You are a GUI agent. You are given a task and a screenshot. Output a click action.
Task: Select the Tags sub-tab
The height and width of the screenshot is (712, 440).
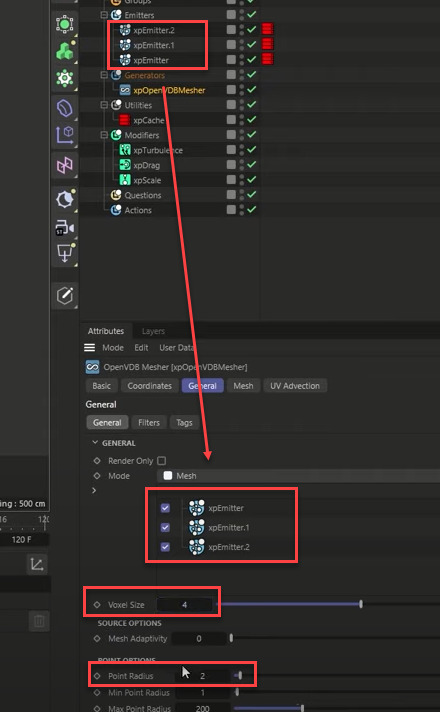tap(184, 423)
